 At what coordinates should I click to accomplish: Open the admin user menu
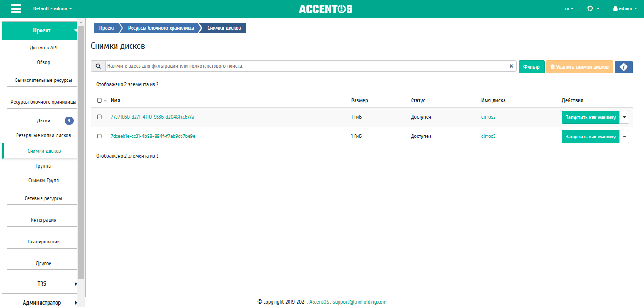coord(625,8)
